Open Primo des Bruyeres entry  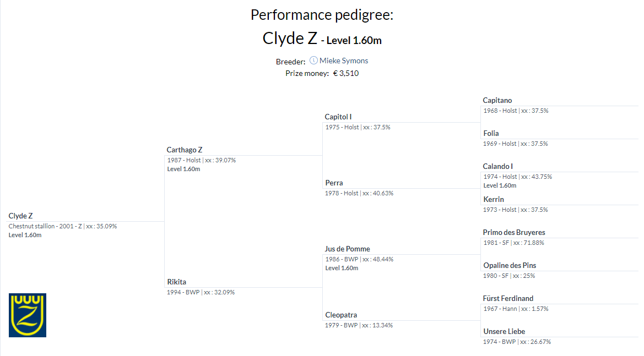pos(514,233)
